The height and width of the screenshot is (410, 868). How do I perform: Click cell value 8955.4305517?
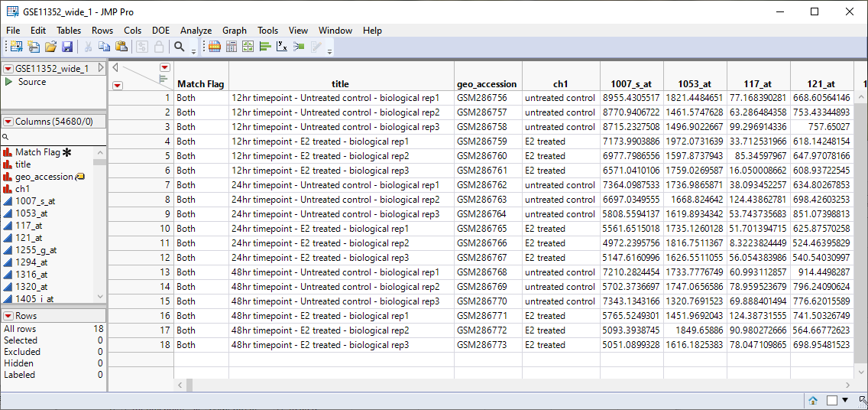(631, 97)
